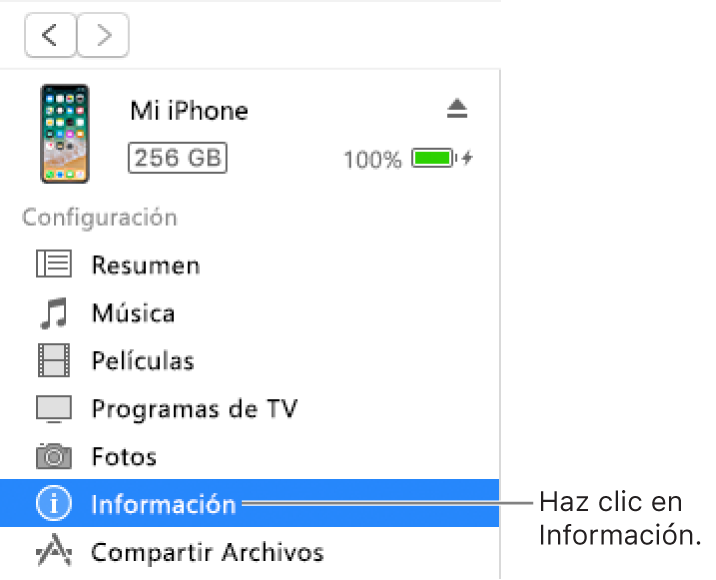The image size is (716, 580).
Task: Eject Mi iPhone with the eject icon
Action: pyautogui.click(x=457, y=110)
